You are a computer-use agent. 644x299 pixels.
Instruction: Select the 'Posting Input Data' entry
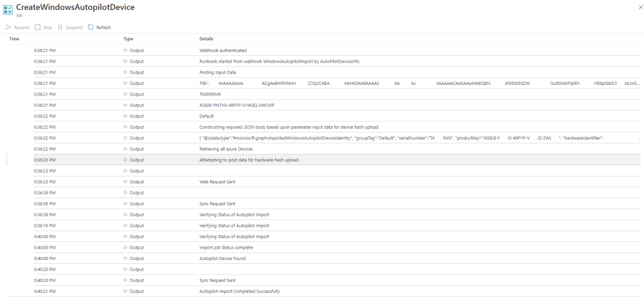[323, 72]
